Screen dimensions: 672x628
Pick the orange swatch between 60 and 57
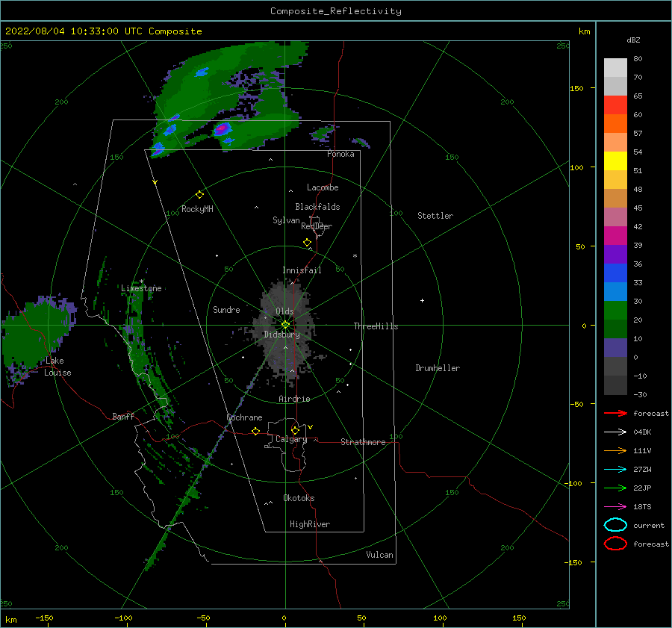pos(615,124)
